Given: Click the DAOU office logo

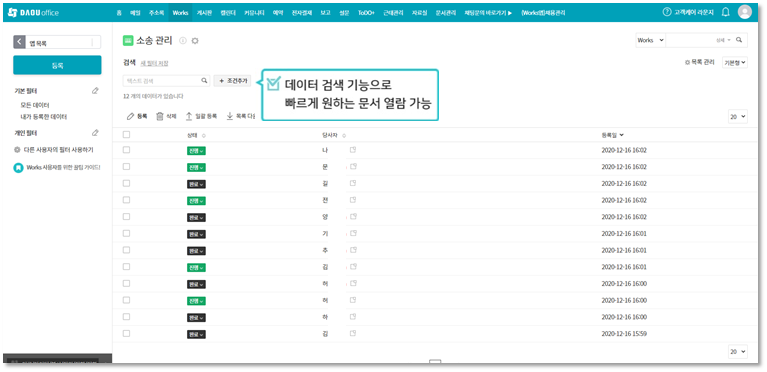Looking at the screenshot, I should (33, 13).
